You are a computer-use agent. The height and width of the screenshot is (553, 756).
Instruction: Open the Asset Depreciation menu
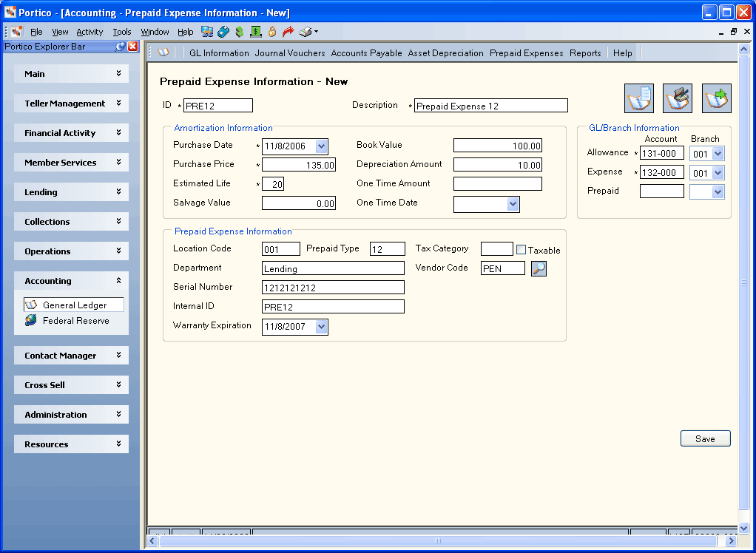445,53
